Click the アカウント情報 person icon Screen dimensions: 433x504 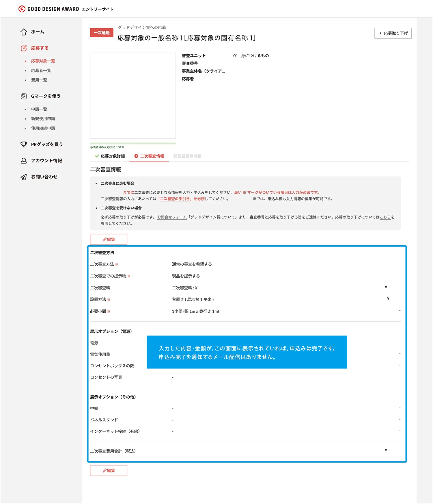point(24,160)
